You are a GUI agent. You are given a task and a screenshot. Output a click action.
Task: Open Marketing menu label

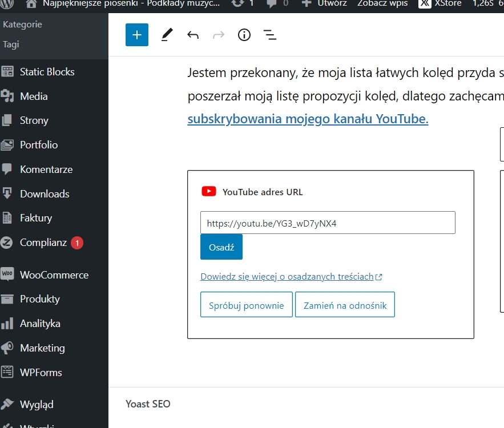tap(42, 348)
